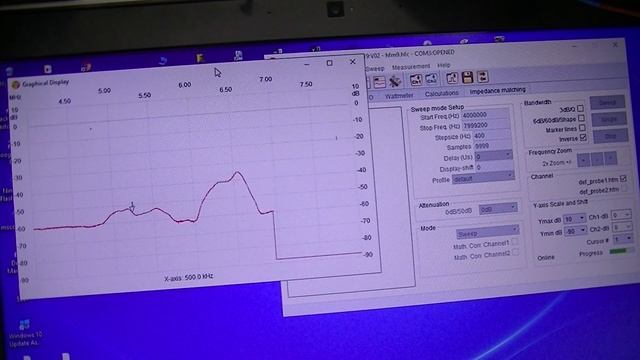Open the Delay (Us) dropdown
Image resolution: width=640 pixels, height=360 pixels.
point(493,156)
